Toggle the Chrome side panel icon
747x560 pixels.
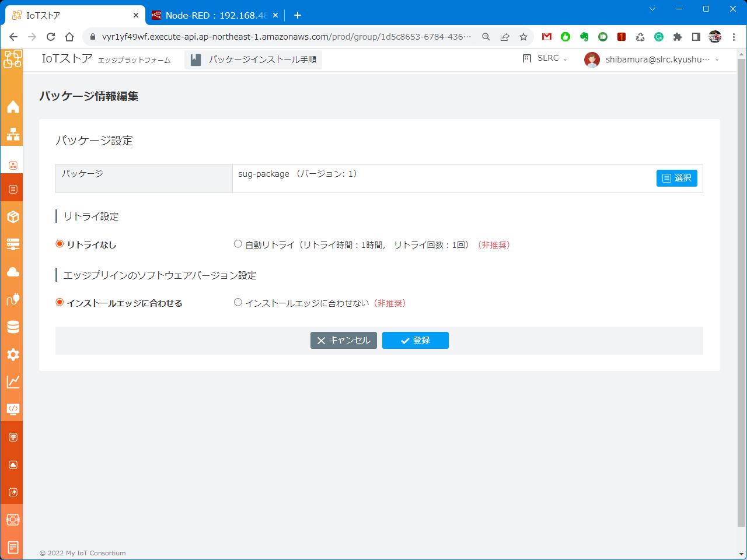(696, 37)
